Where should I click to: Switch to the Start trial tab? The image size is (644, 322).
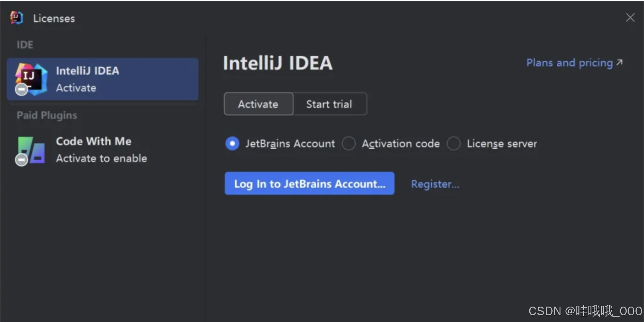click(330, 104)
